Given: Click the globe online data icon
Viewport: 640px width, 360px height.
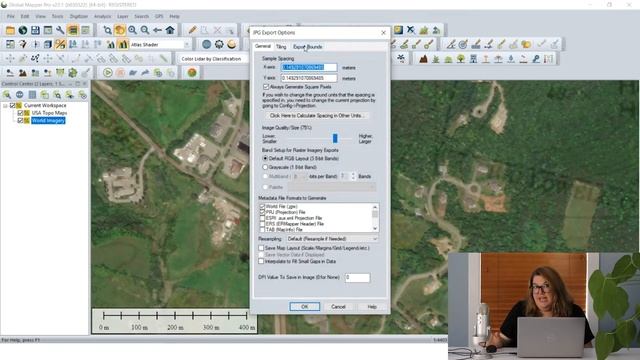Looking at the screenshot, I should (23, 30).
